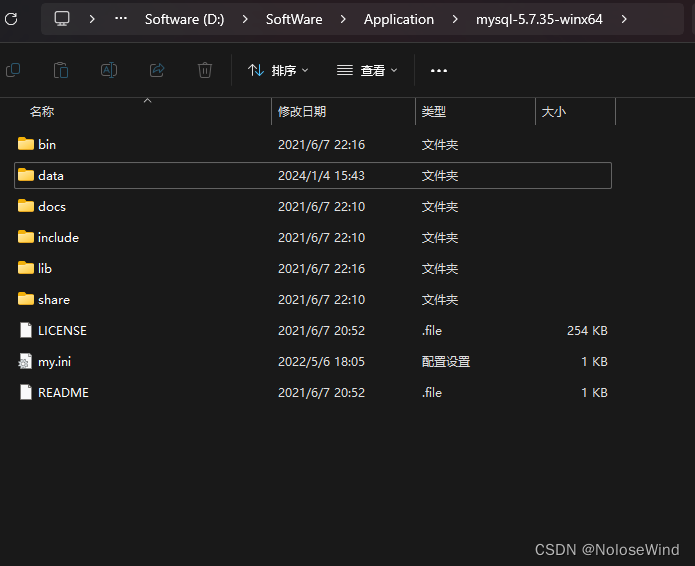Click the Paste toolbar icon
The image size is (695, 566).
61,70
